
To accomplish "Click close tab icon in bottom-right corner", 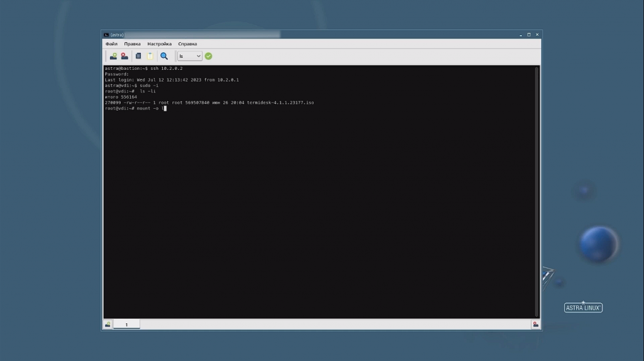I will click(535, 325).
